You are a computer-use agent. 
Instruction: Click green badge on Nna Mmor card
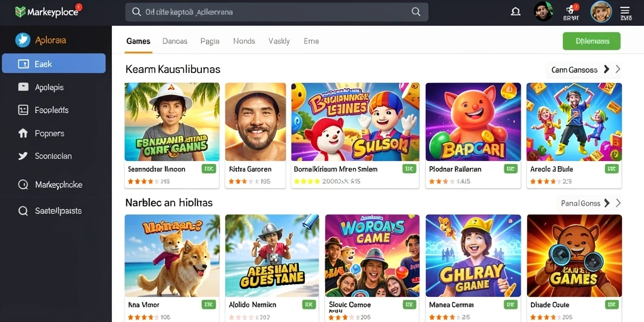[209, 305]
